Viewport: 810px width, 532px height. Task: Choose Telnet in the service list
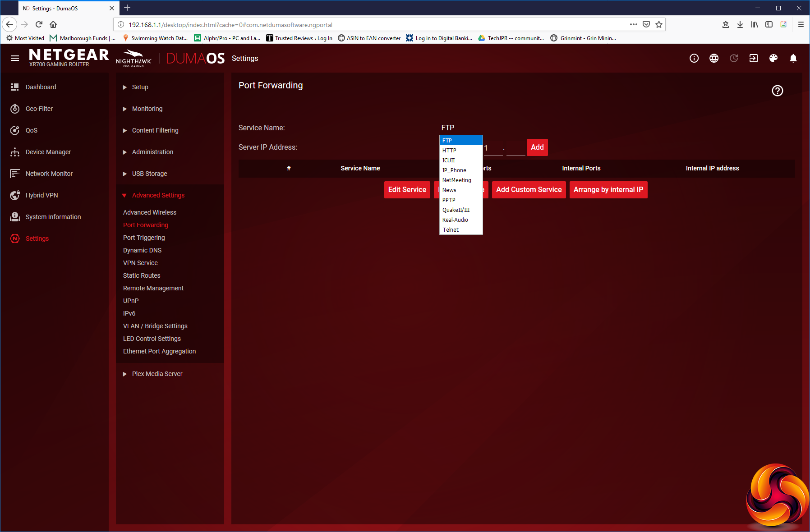461,229
